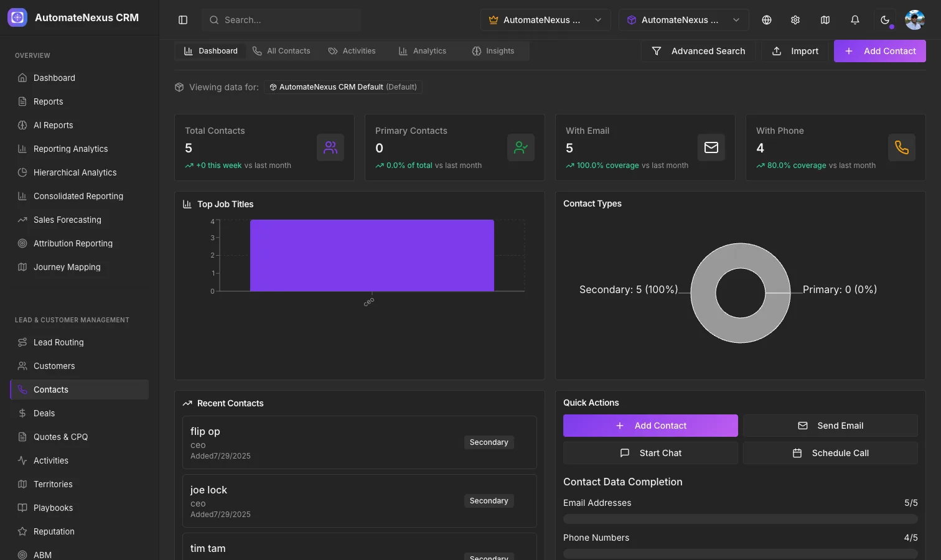Open Deals in sidebar
The width and height of the screenshot is (941, 560).
click(80, 413)
